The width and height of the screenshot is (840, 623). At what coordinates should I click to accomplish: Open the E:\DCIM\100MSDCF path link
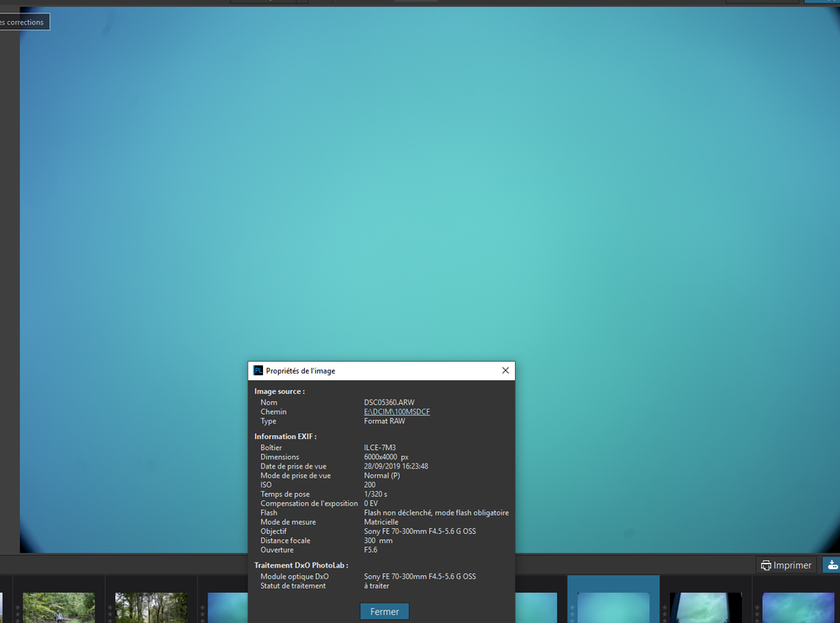(x=396, y=411)
